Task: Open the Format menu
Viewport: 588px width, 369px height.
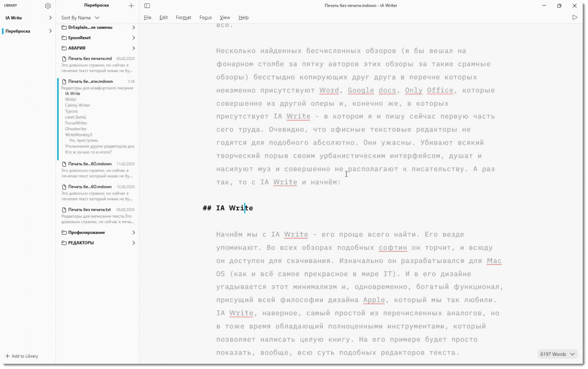Action: (183, 18)
